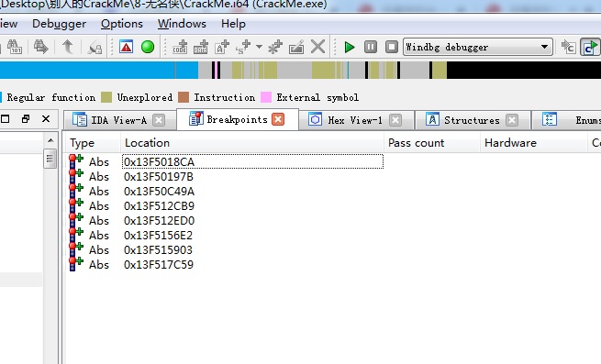Click the convert to data icon

pos(200,47)
